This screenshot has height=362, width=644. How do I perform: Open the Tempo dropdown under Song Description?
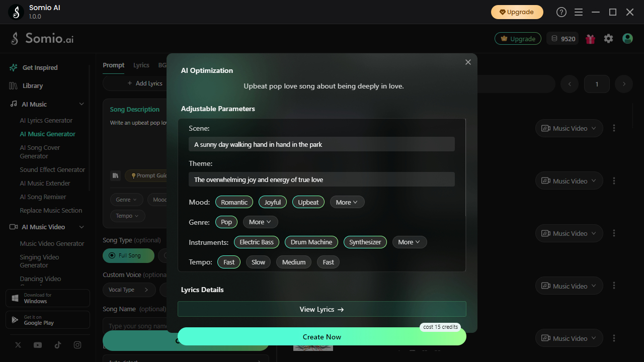pyautogui.click(x=128, y=216)
